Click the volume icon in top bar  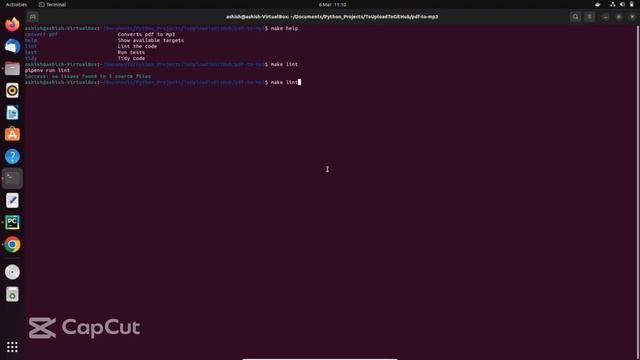click(x=622, y=4)
